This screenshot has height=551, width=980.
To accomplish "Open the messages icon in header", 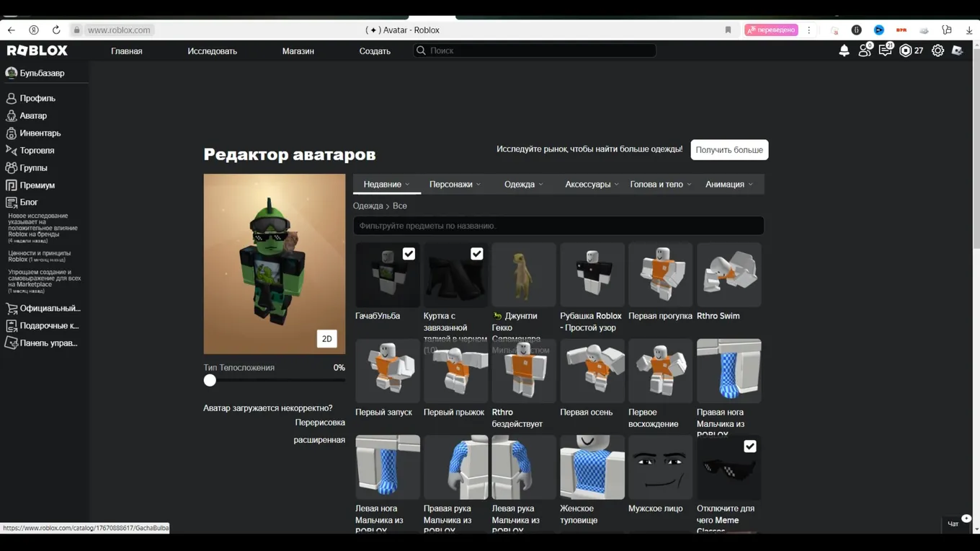I will click(x=885, y=50).
